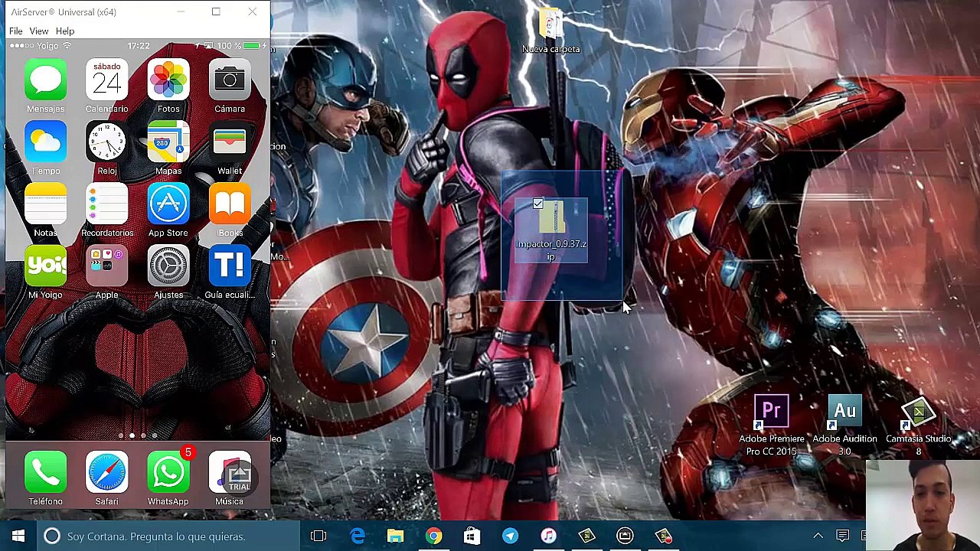
Task: Open WhatsApp with 5 notifications
Action: 168,472
